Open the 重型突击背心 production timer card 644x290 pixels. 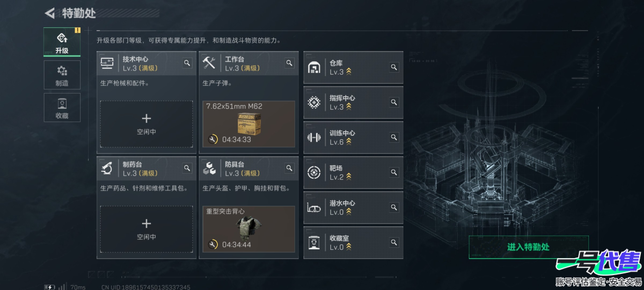coord(249,229)
